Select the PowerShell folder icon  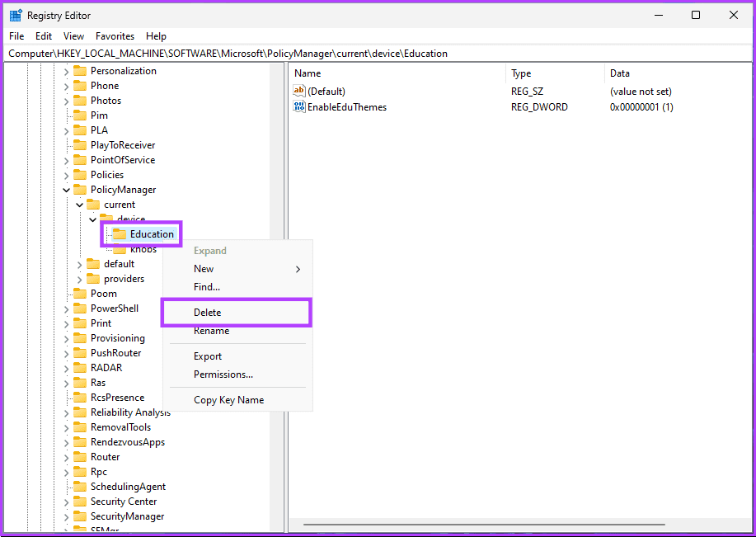(x=79, y=309)
